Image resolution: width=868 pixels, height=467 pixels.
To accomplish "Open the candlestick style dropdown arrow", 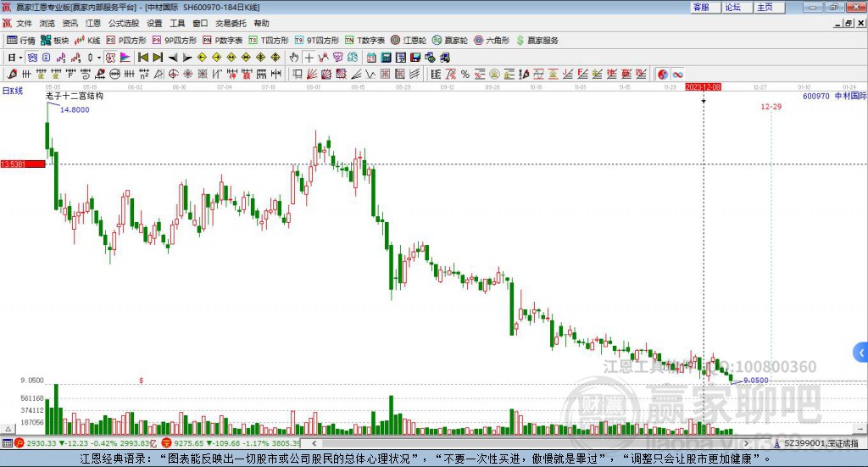I will 99,58.
